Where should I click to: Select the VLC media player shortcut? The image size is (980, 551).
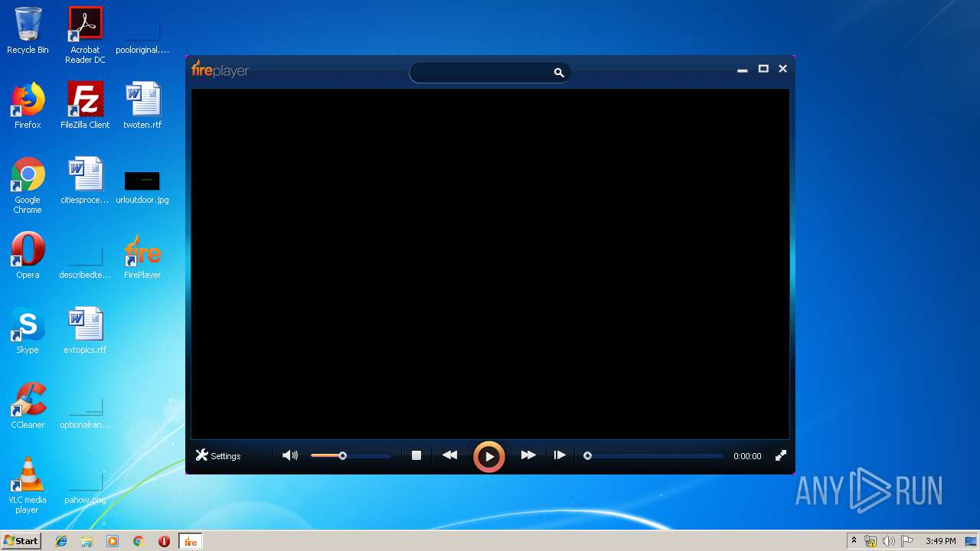tap(28, 485)
